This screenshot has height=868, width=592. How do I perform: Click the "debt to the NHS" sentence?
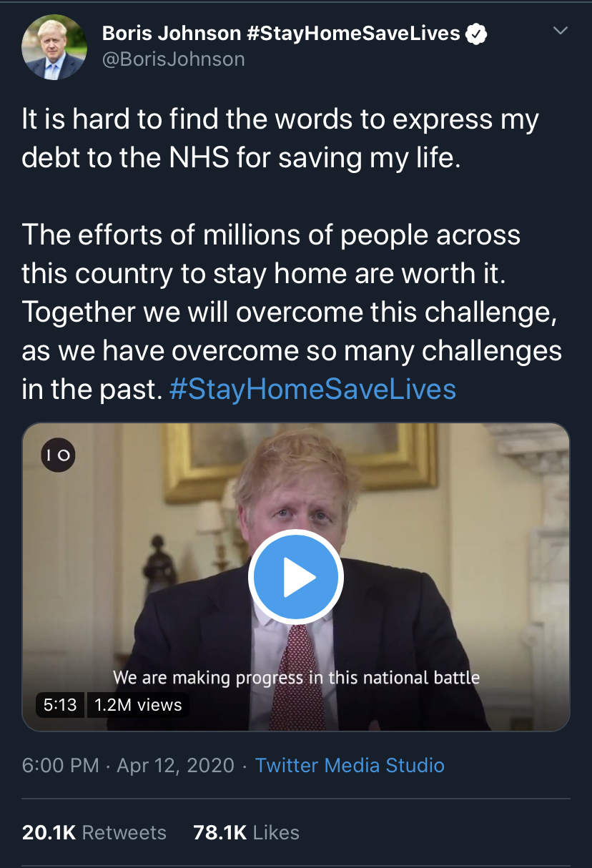point(241,157)
